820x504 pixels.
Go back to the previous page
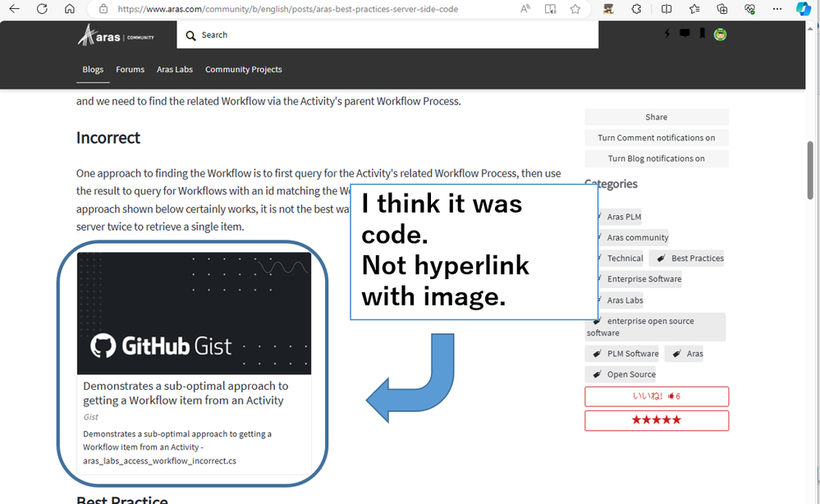tap(15, 9)
